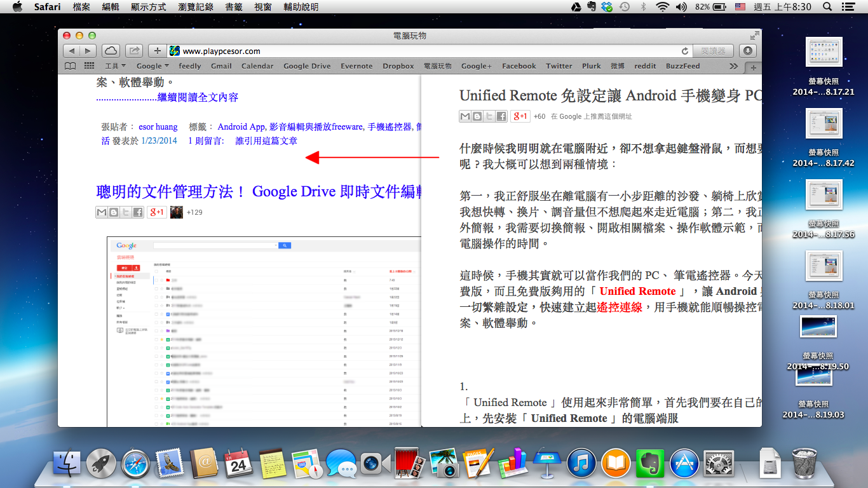Click the plus button left of address bar
This screenshot has height=488, width=868.
(x=158, y=51)
